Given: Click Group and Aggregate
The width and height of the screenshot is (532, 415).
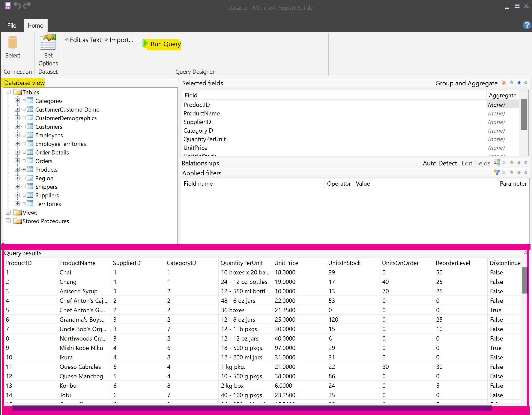Looking at the screenshot, I should pos(466,83).
